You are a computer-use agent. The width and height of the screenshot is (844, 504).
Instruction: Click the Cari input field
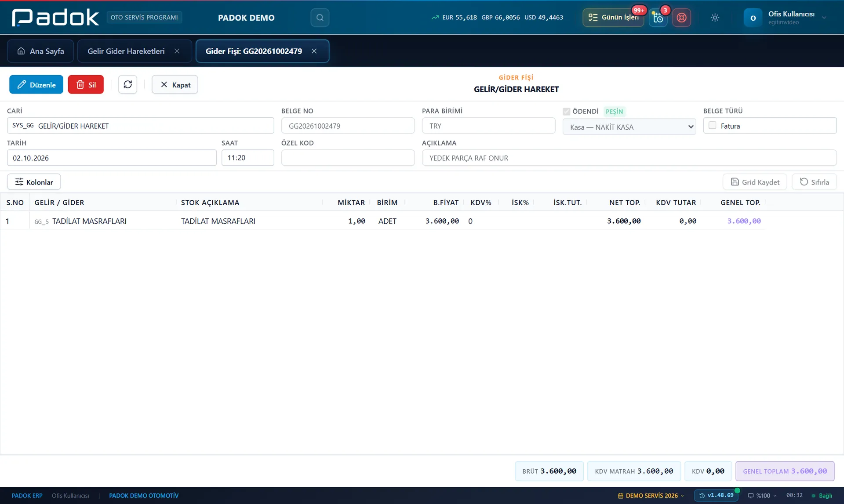pos(141,126)
